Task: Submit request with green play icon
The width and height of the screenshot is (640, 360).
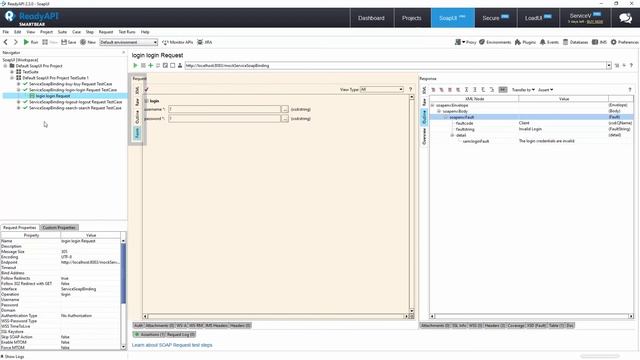Action: pyautogui.click(x=136, y=65)
